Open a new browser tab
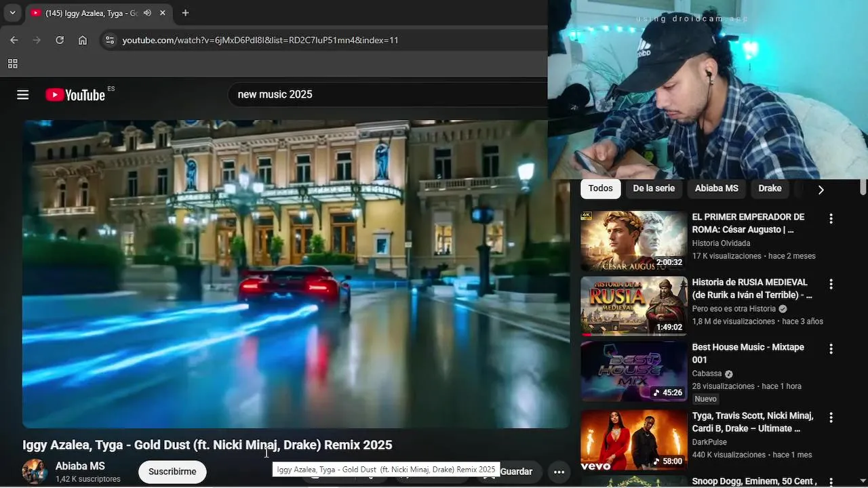 [x=185, y=13]
